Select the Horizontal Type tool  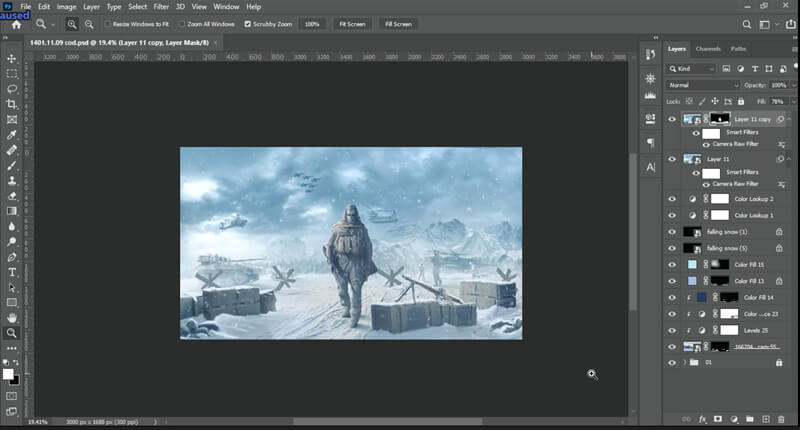click(x=12, y=272)
